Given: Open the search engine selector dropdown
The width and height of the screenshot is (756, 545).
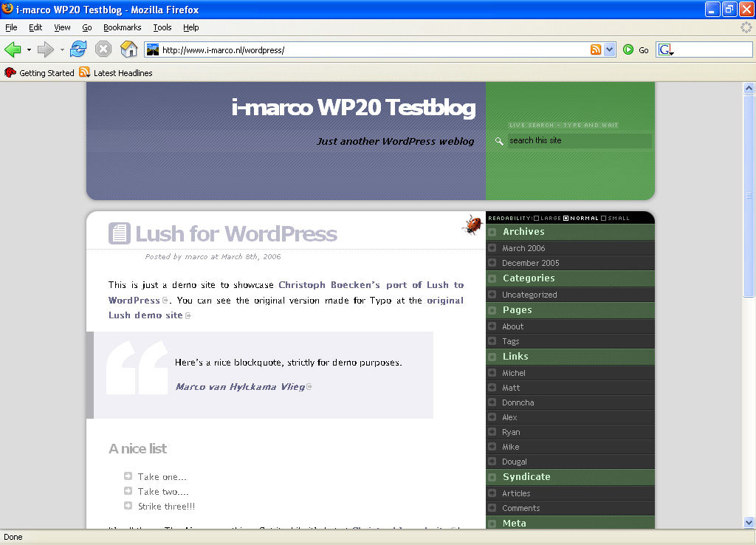Looking at the screenshot, I should click(666, 49).
